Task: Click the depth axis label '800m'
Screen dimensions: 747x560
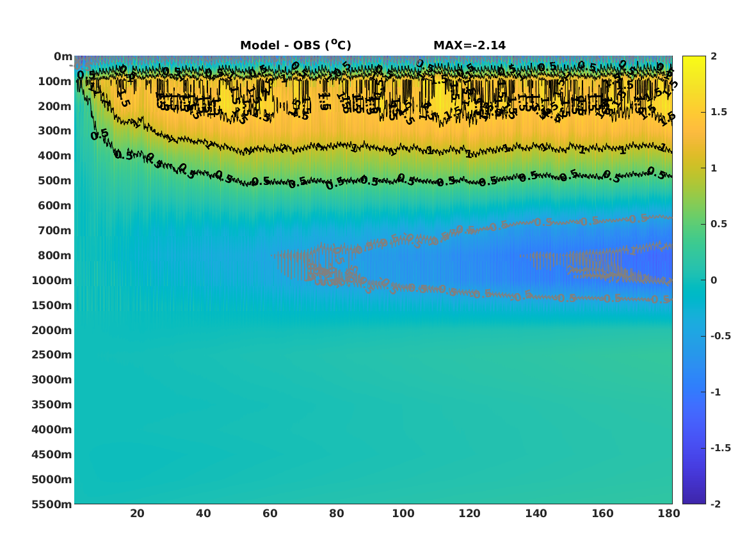Action: click(55, 255)
